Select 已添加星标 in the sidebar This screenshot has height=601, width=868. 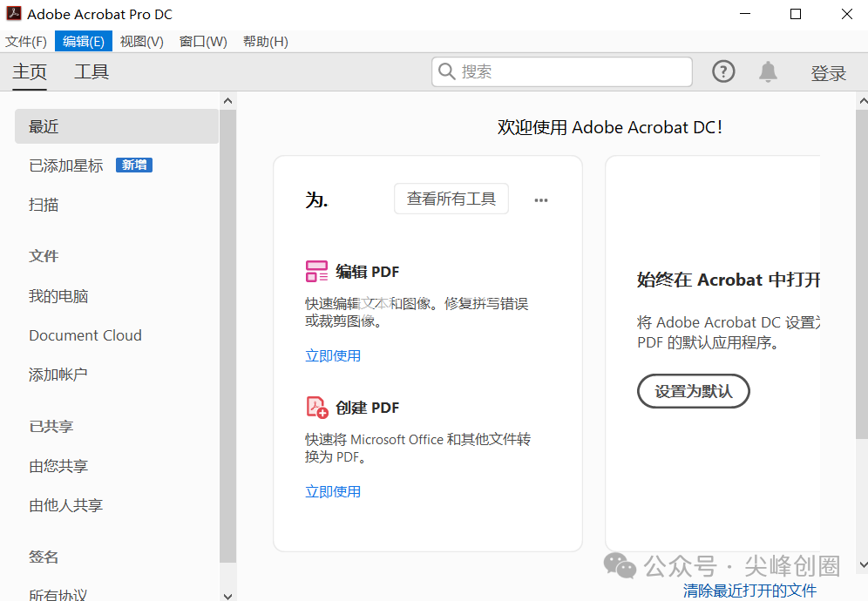click(x=66, y=165)
